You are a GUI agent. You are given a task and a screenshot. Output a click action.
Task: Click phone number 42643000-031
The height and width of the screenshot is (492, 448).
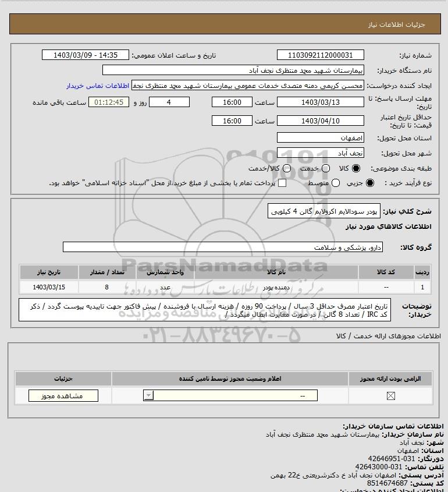(379, 467)
